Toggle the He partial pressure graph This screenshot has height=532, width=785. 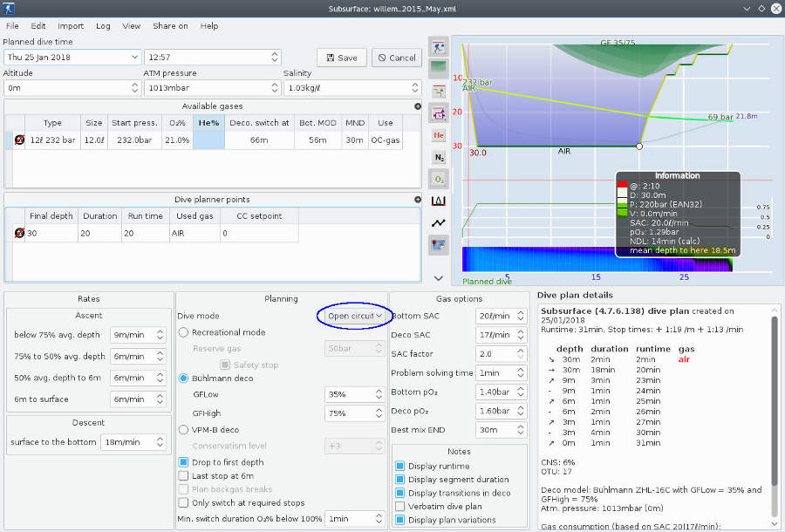438,135
